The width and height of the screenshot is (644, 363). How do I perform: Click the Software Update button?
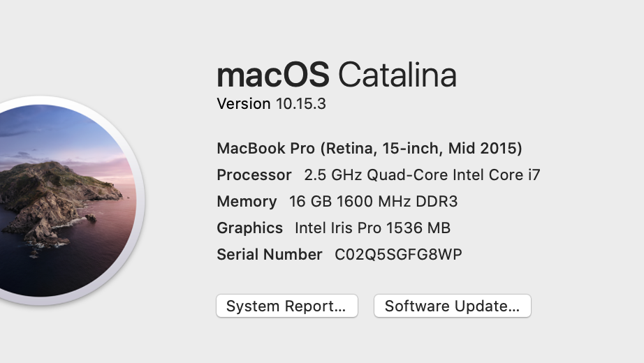click(452, 306)
